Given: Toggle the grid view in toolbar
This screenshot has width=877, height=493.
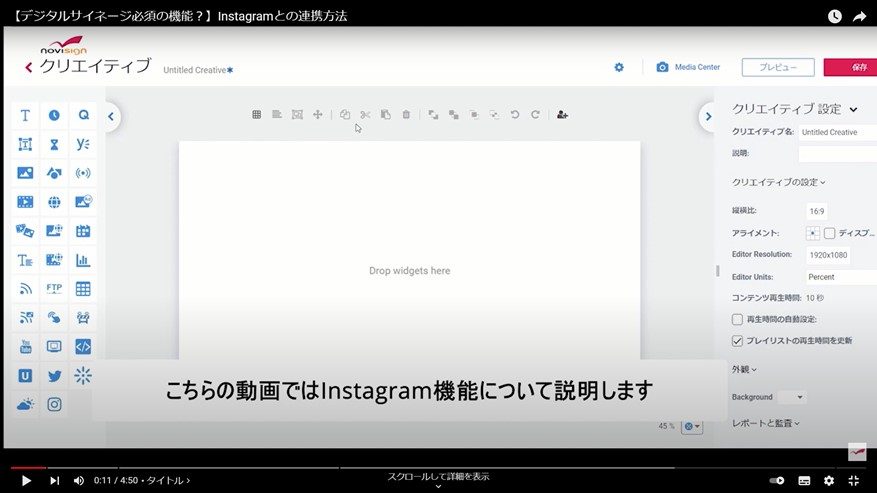Looking at the screenshot, I should pos(256,115).
